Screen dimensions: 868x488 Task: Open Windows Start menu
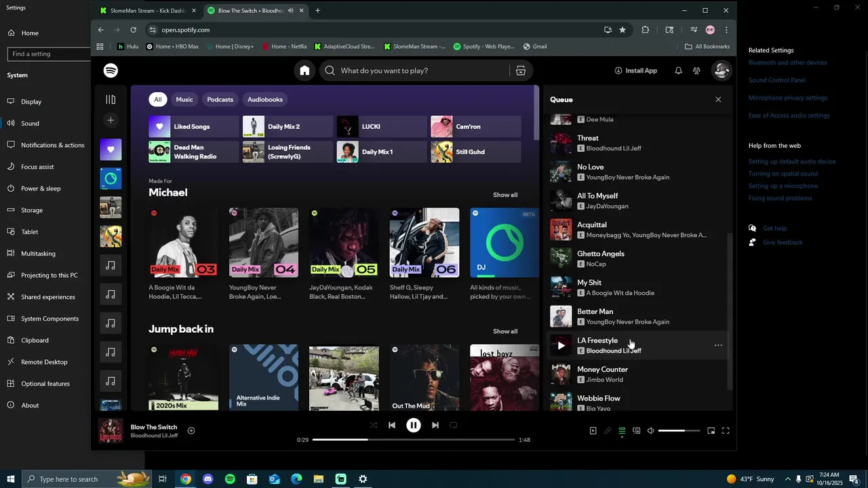point(11,479)
